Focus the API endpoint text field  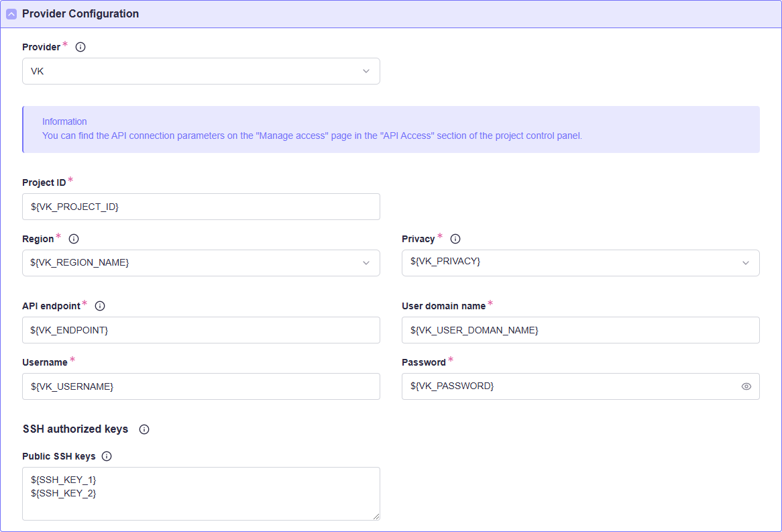(x=201, y=330)
